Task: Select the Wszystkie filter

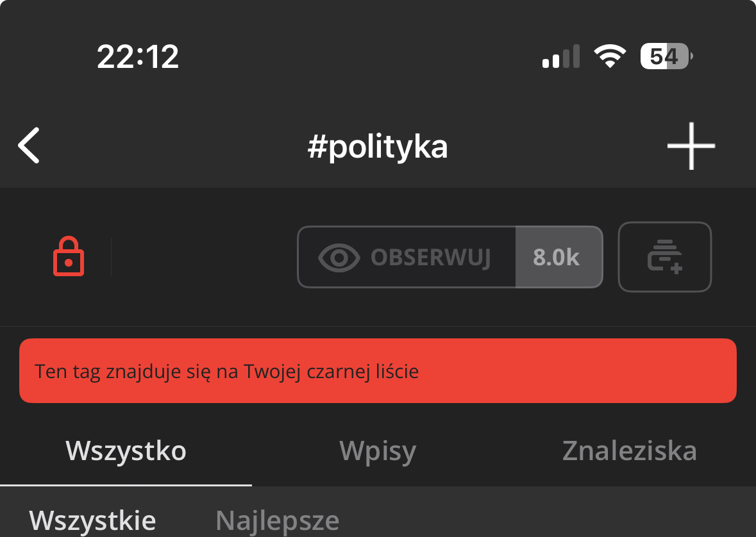Action: click(92, 520)
